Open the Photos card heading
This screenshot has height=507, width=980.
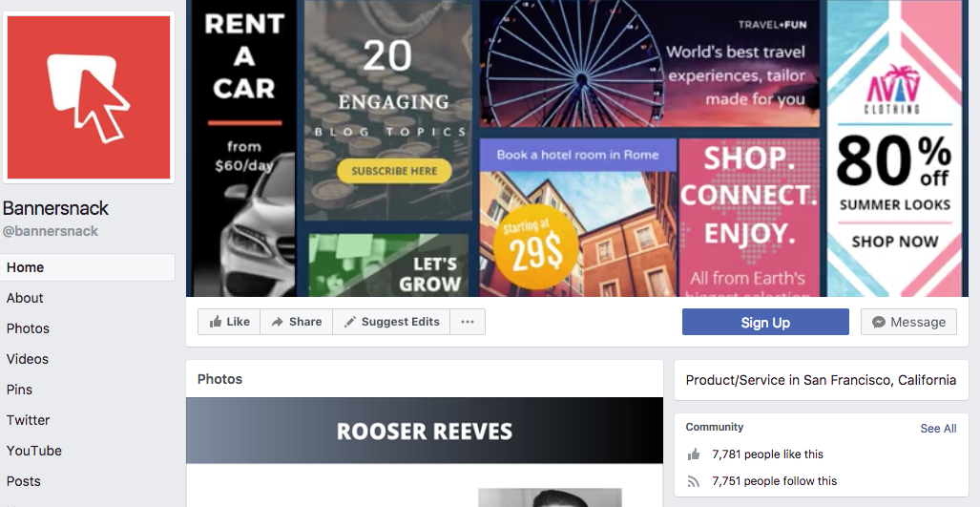pyautogui.click(x=220, y=379)
